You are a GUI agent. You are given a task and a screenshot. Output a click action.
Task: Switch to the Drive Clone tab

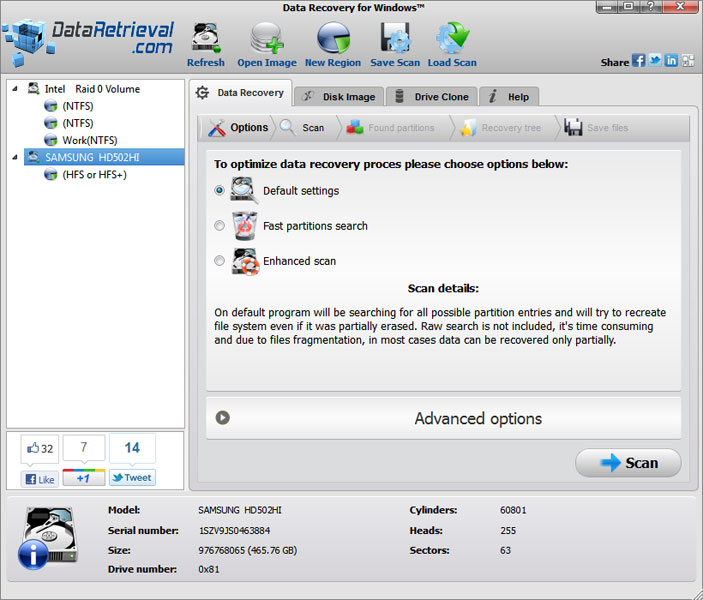click(x=432, y=96)
